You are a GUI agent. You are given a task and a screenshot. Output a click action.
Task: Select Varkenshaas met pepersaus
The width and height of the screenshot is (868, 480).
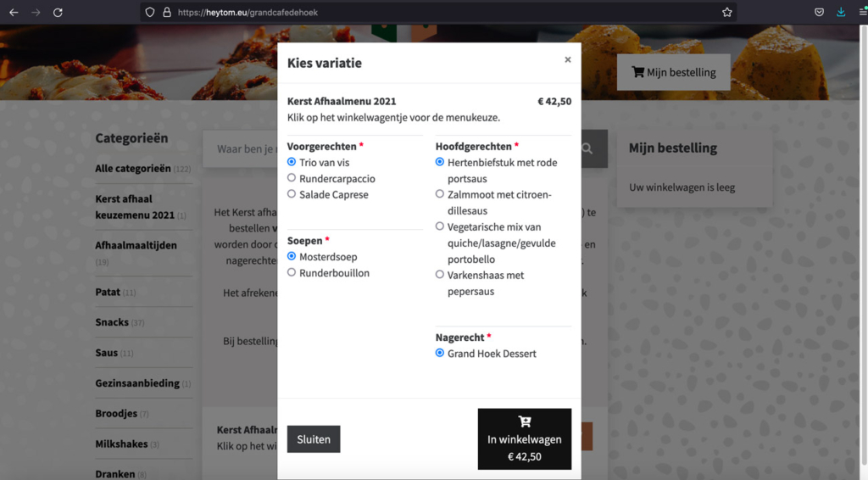(440, 275)
